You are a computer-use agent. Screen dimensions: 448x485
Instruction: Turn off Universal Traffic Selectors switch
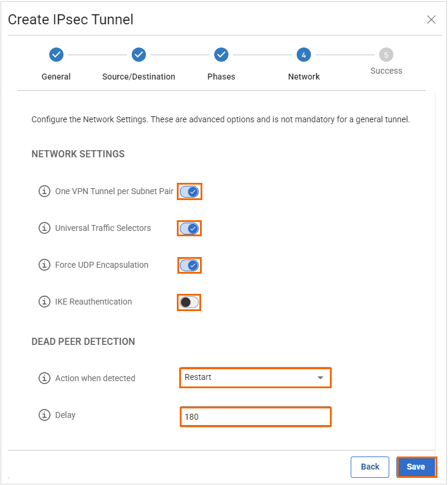coord(189,229)
